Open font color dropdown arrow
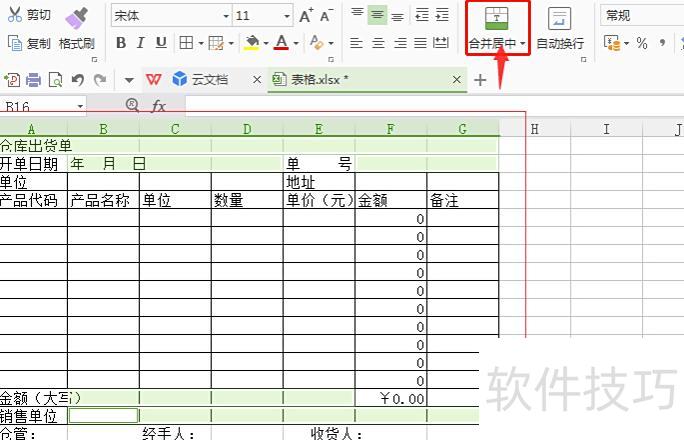 296,43
